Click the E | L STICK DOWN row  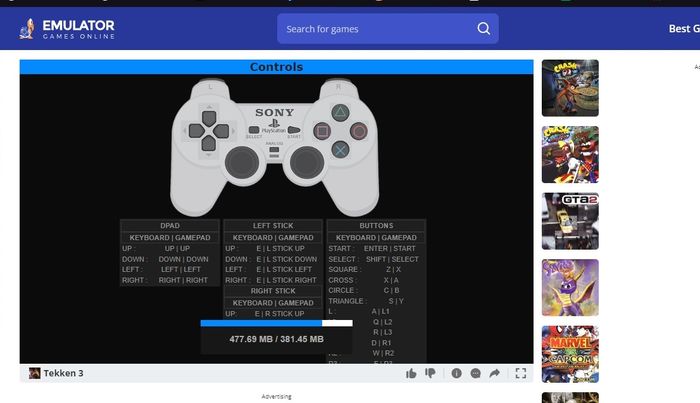[x=273, y=259]
